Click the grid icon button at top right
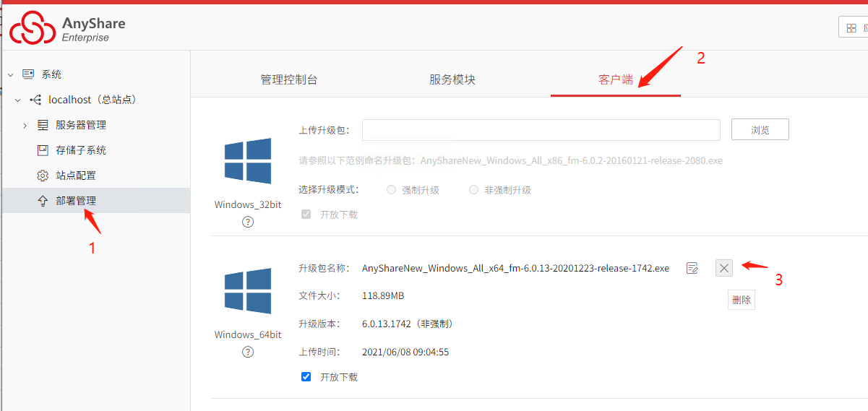 (851, 28)
